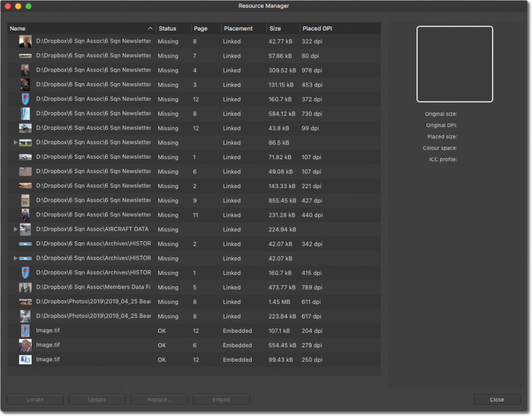Click the 1.45 MB size cell
The height and width of the screenshot is (416, 532).
[x=279, y=302]
